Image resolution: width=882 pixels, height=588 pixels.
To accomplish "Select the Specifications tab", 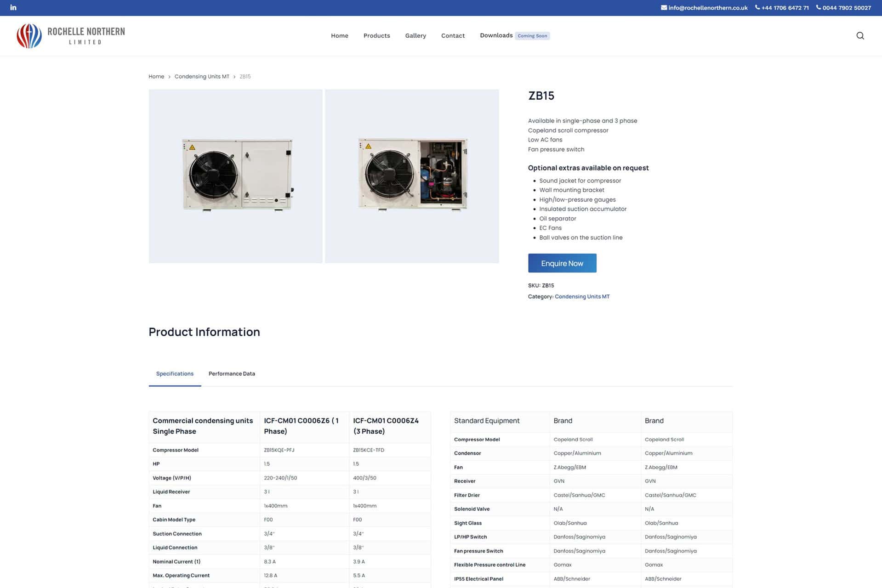I will 175,374.
